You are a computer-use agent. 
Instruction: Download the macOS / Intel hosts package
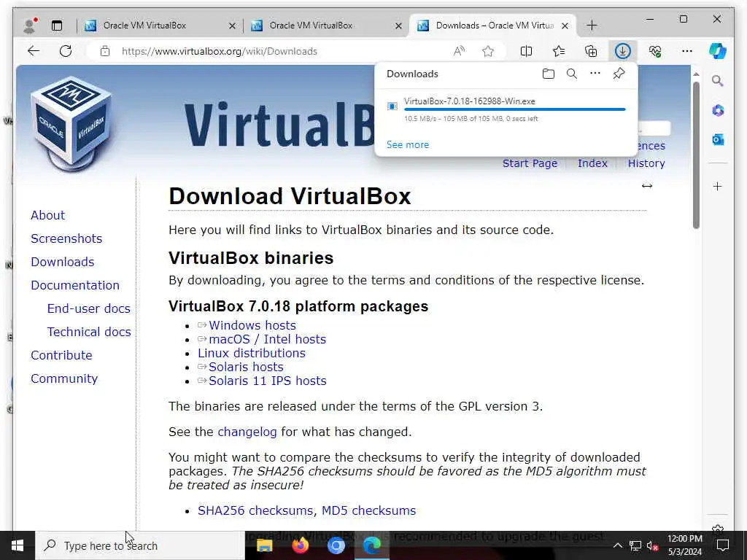pos(267,339)
